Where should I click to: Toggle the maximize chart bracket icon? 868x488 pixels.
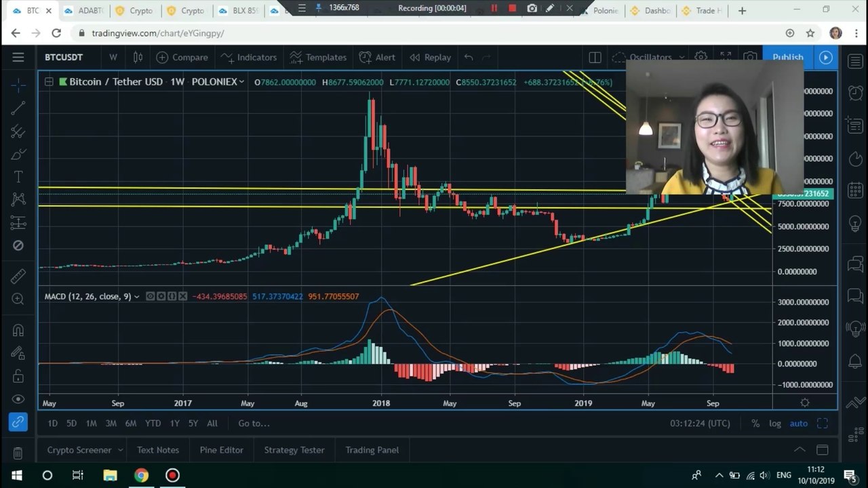(823, 424)
